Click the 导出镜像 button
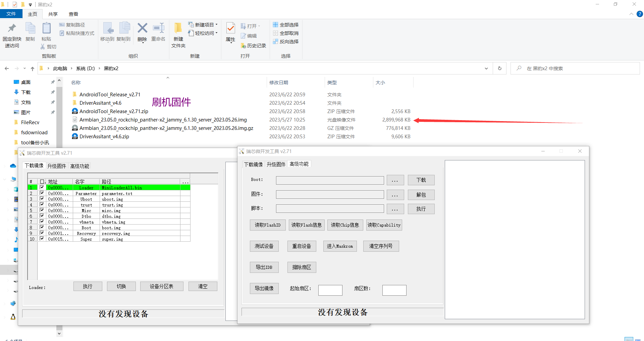The image size is (644, 341). click(264, 288)
